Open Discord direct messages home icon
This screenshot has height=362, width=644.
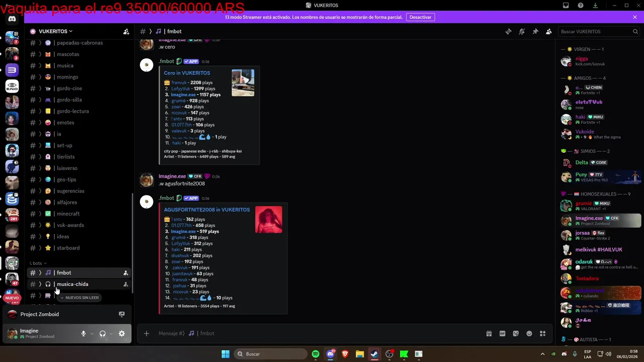[x=12, y=19]
